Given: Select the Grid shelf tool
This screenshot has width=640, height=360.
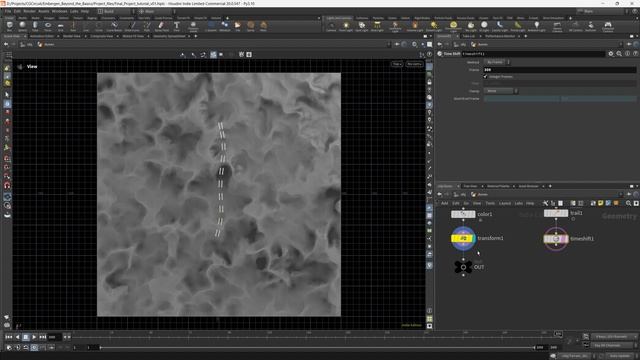Looking at the screenshot, I should click(x=60, y=27).
